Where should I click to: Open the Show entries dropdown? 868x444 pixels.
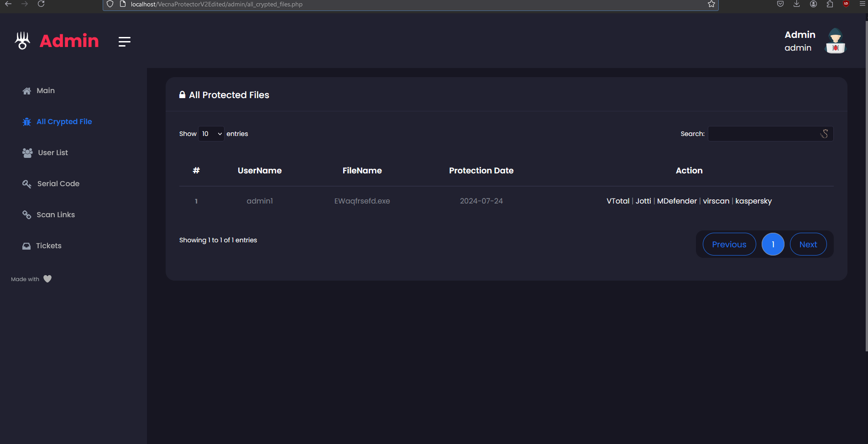pyautogui.click(x=211, y=134)
